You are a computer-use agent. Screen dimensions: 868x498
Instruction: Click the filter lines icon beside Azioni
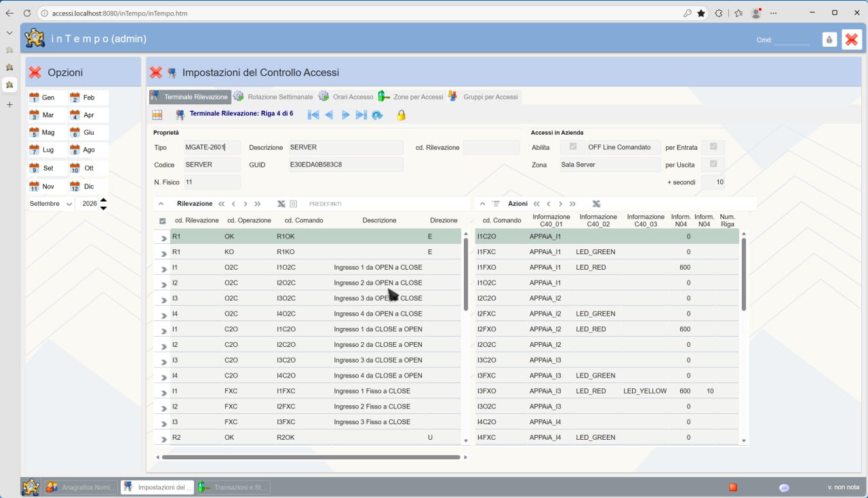pos(496,203)
